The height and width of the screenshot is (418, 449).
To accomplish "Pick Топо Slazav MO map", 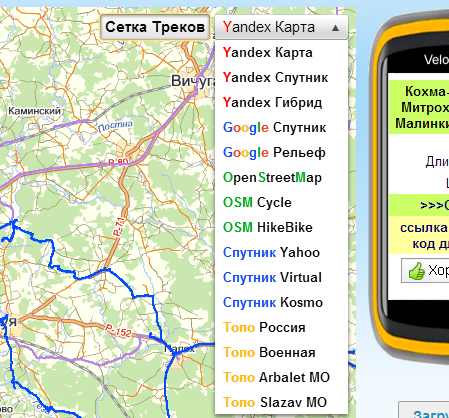I will tap(282, 402).
